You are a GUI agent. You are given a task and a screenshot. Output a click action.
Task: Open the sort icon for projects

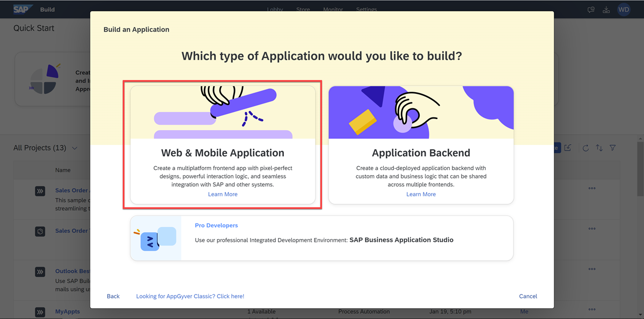[599, 148]
